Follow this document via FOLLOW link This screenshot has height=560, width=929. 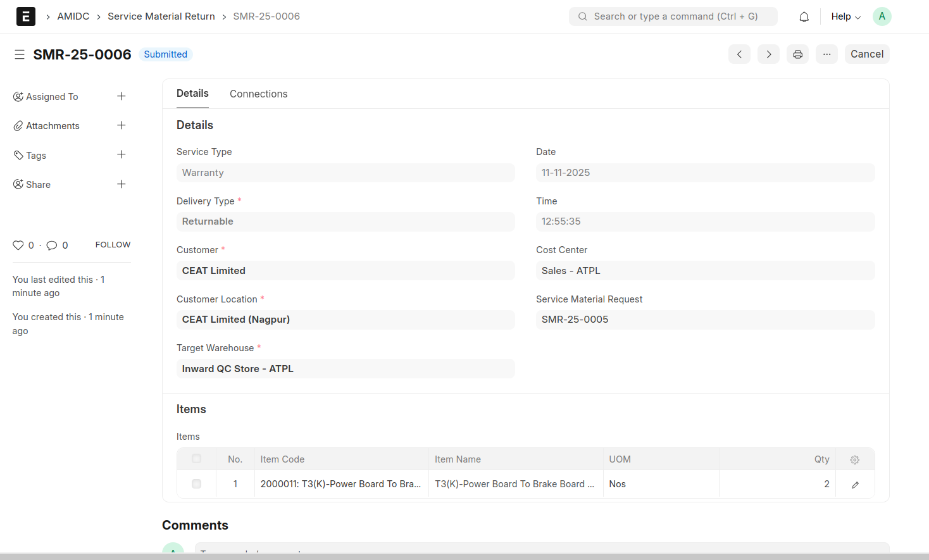113,244
